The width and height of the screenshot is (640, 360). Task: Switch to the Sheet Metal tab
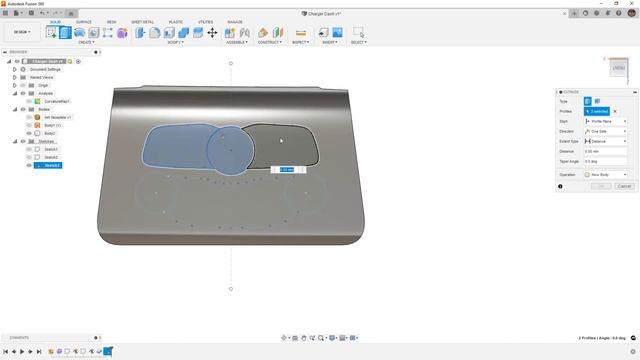pyautogui.click(x=142, y=22)
